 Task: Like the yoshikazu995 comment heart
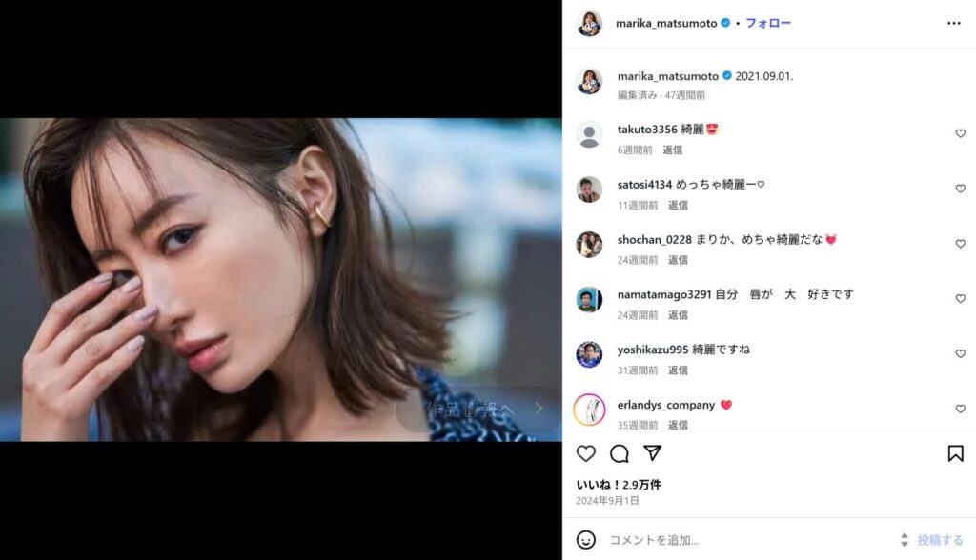pyautogui.click(x=961, y=353)
